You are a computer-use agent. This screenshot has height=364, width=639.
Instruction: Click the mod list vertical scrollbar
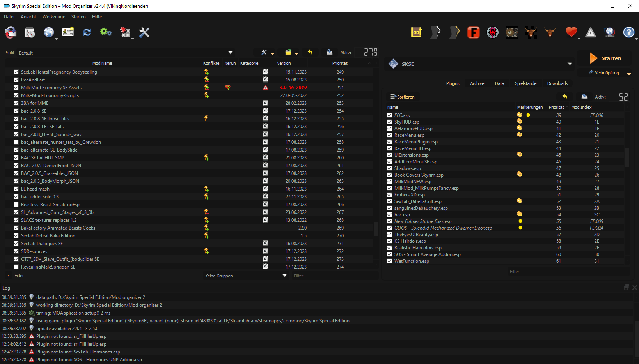tap(376, 168)
